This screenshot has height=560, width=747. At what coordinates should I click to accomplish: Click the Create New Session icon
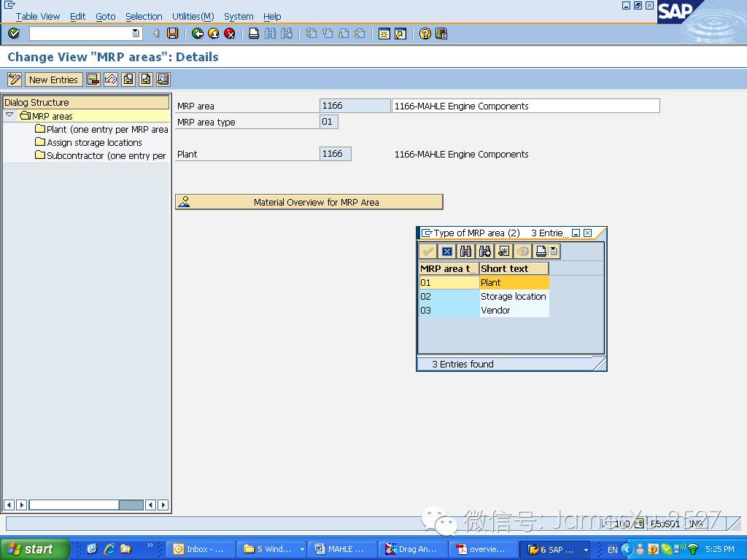(x=384, y=34)
